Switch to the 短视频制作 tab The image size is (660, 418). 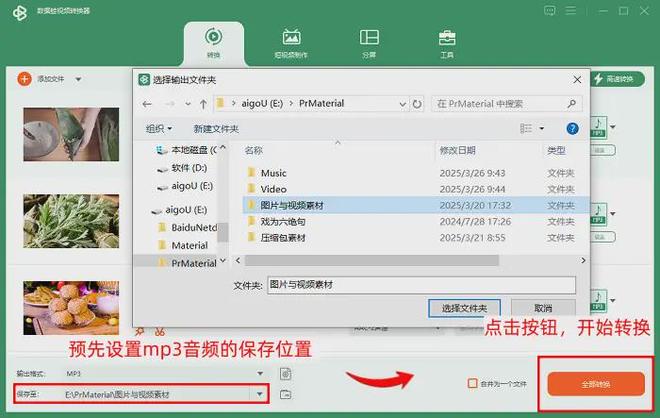coord(291,44)
